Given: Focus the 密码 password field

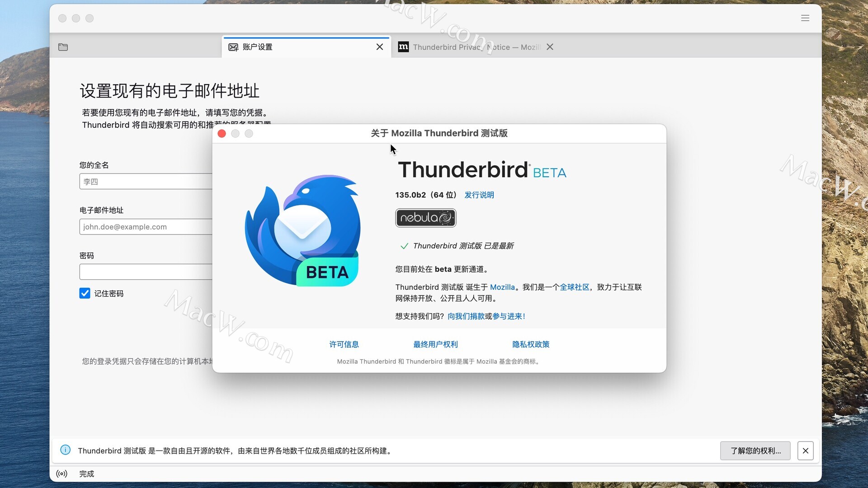Looking at the screenshot, I should coord(146,272).
